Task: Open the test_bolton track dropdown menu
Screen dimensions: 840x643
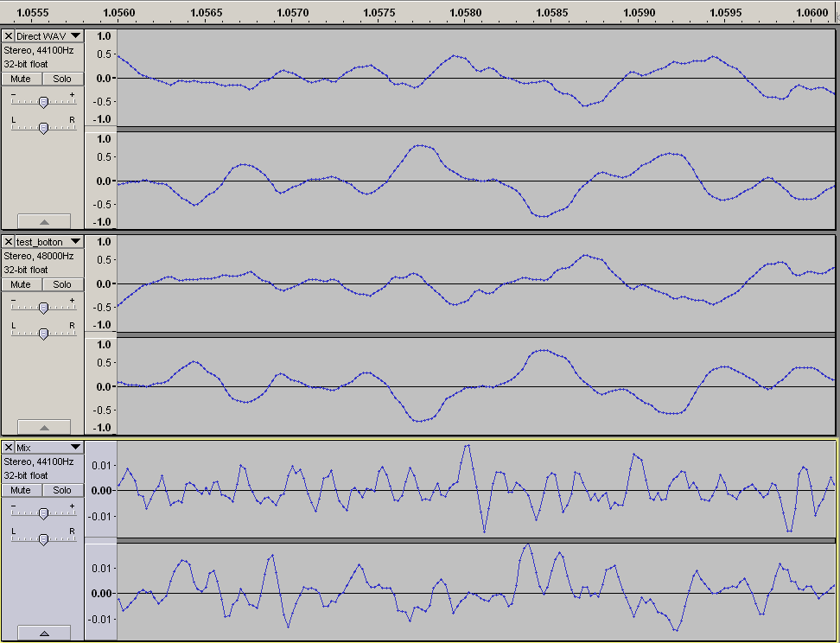Action: pyautogui.click(x=76, y=242)
